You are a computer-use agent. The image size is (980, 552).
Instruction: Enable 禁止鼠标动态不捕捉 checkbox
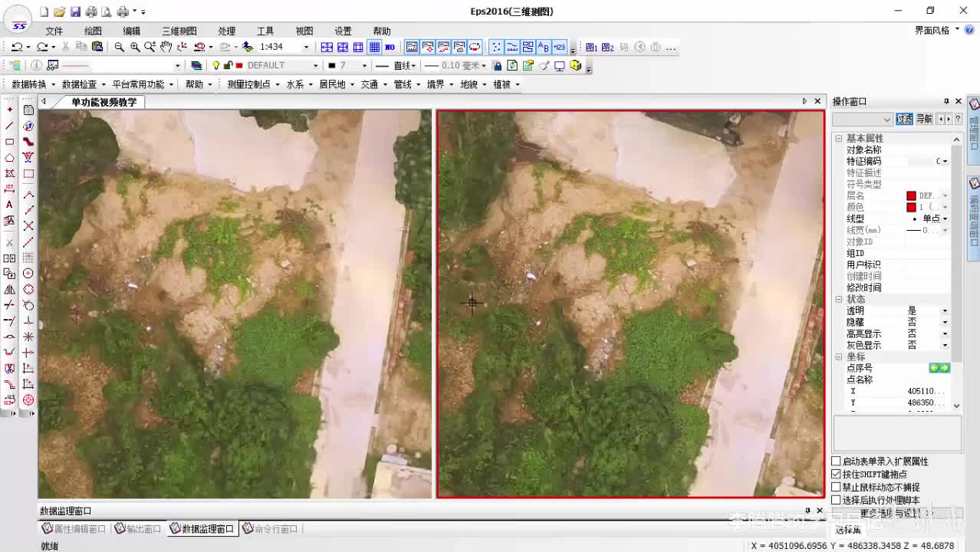click(836, 488)
